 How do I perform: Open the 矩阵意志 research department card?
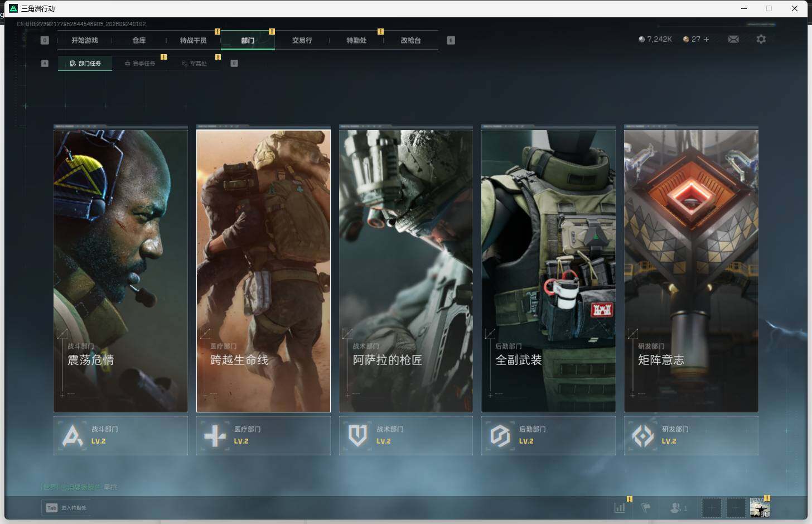[691, 271]
